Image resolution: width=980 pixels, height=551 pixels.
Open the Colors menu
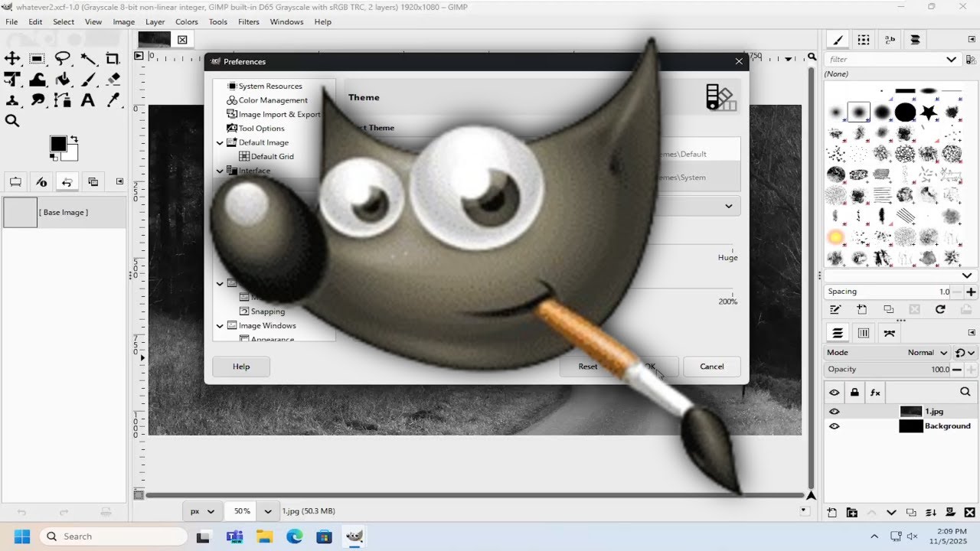click(x=187, y=21)
